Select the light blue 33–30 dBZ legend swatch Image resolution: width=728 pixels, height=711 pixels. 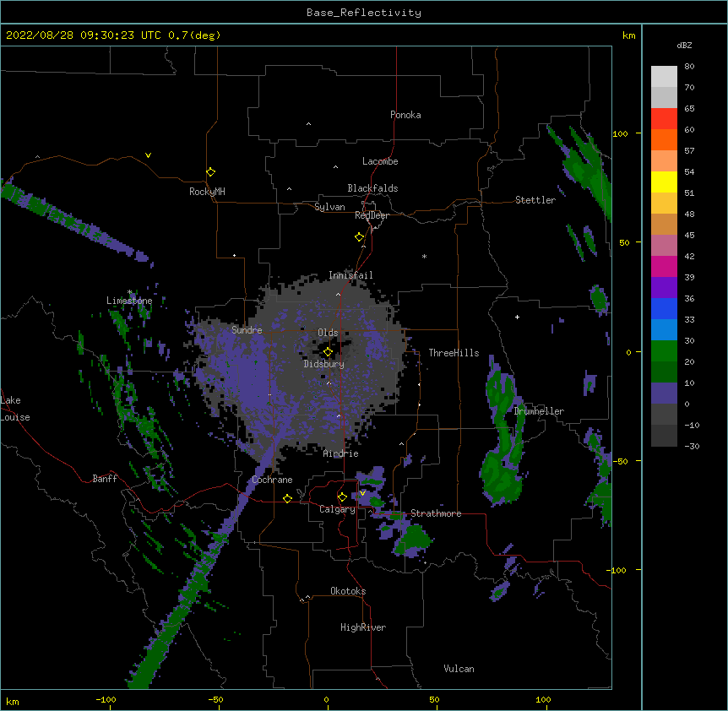point(664,329)
